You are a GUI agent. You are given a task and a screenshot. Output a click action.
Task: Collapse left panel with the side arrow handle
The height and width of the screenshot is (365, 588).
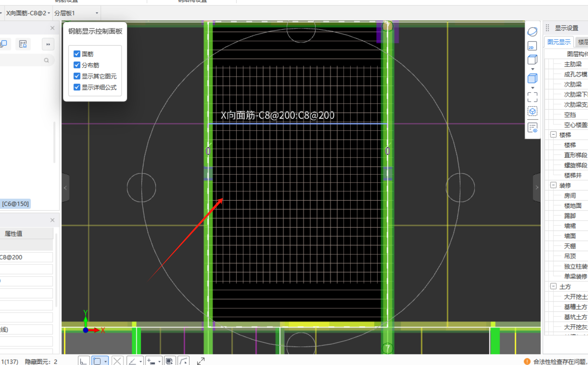(x=65, y=188)
